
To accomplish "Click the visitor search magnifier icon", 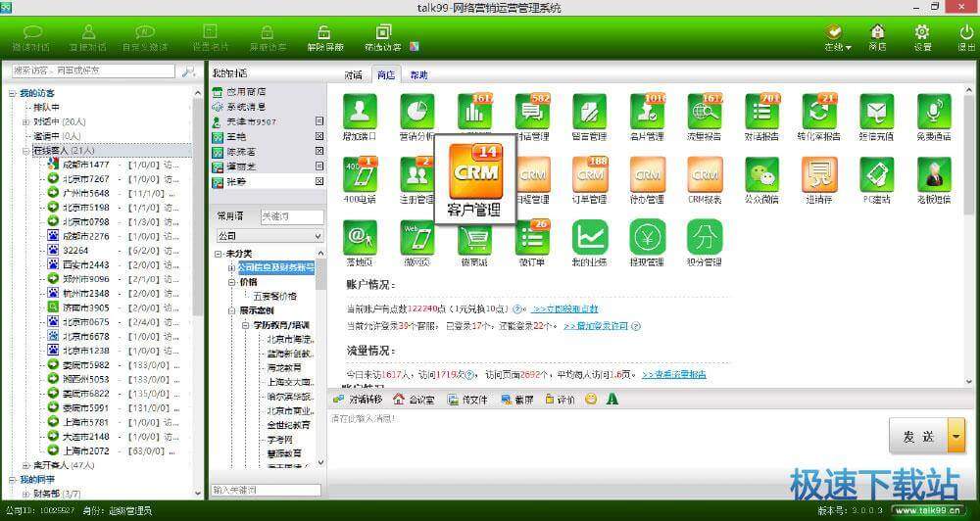I will (x=189, y=71).
